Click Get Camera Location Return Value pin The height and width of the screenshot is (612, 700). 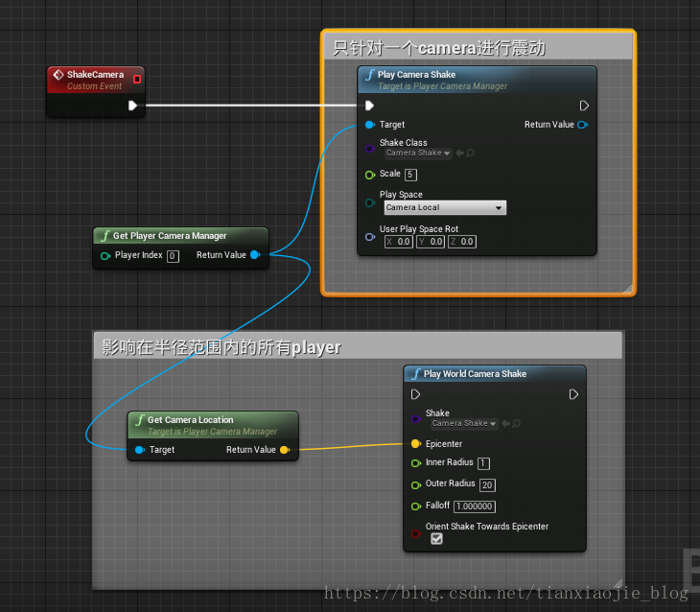coord(285,450)
